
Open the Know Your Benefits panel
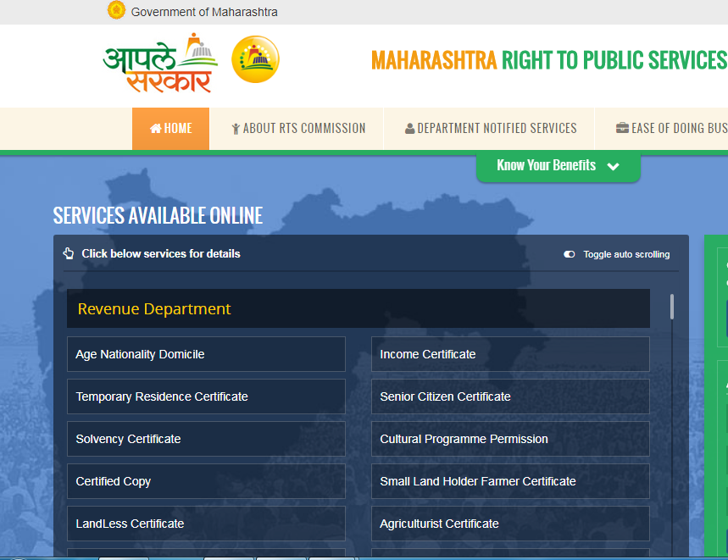546,165
